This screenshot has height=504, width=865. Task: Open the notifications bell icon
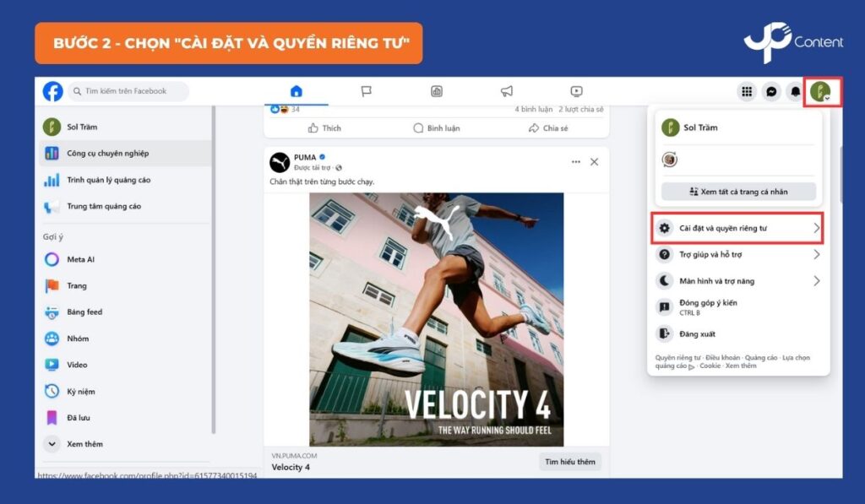795,92
